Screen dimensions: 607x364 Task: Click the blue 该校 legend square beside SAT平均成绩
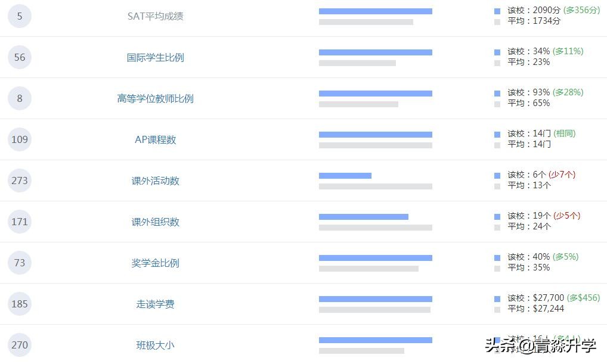(497, 11)
